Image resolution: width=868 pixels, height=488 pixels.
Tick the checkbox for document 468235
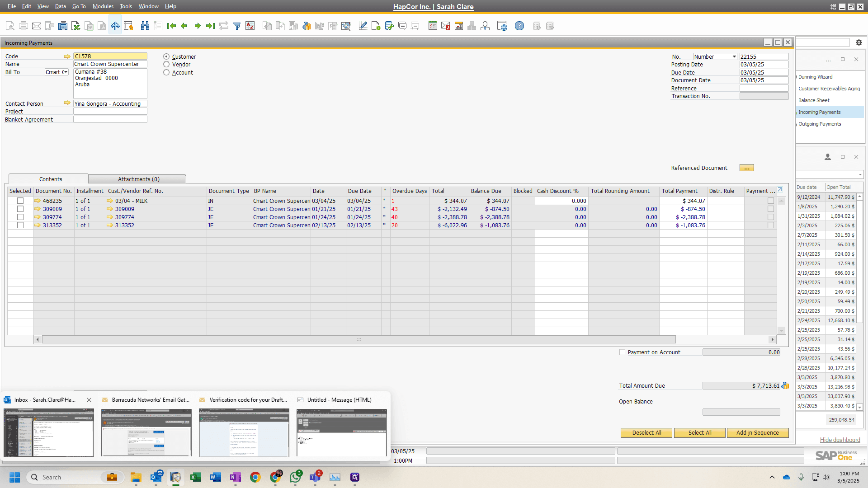(x=20, y=201)
